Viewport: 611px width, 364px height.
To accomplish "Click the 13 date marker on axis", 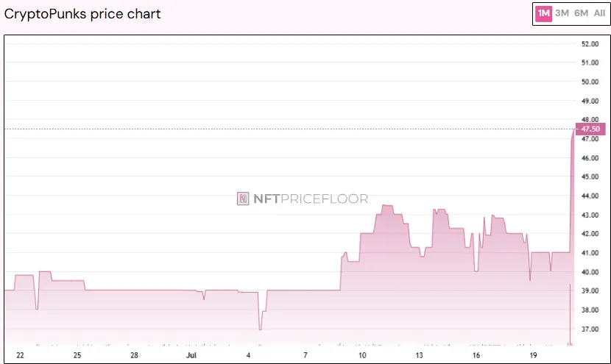I will [419, 355].
